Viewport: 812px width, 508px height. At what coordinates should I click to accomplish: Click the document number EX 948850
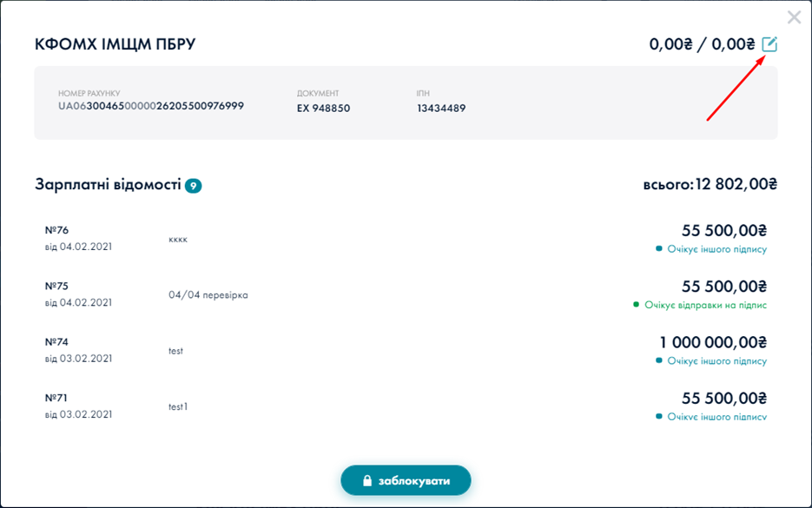point(323,109)
